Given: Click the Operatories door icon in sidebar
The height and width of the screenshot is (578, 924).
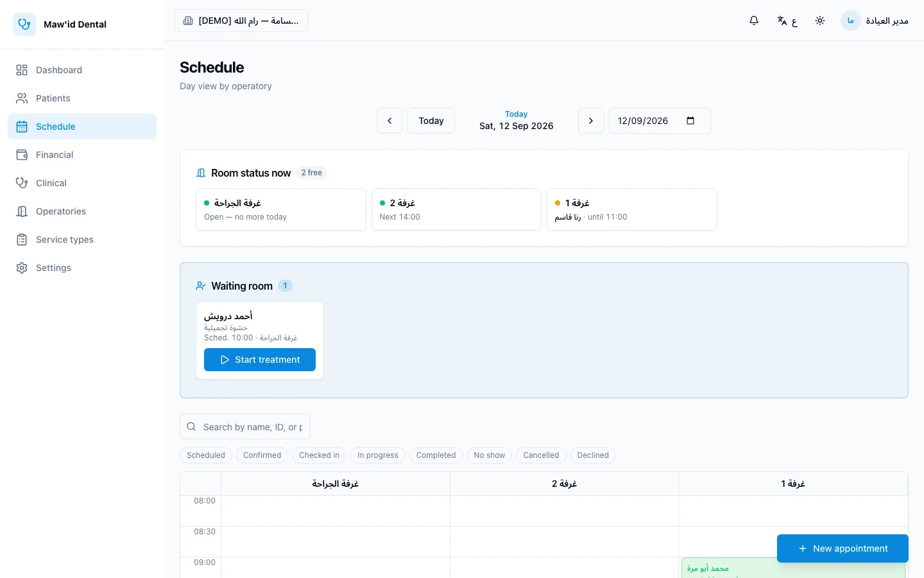Looking at the screenshot, I should [x=22, y=211].
